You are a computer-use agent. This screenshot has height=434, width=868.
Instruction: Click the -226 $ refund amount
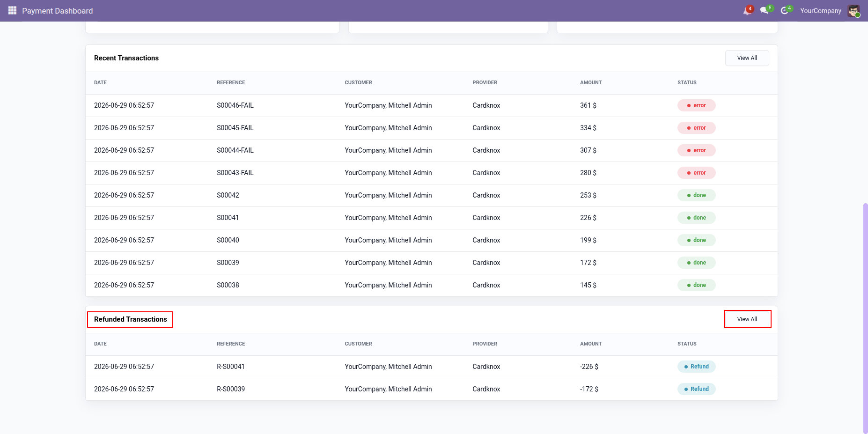coord(589,367)
